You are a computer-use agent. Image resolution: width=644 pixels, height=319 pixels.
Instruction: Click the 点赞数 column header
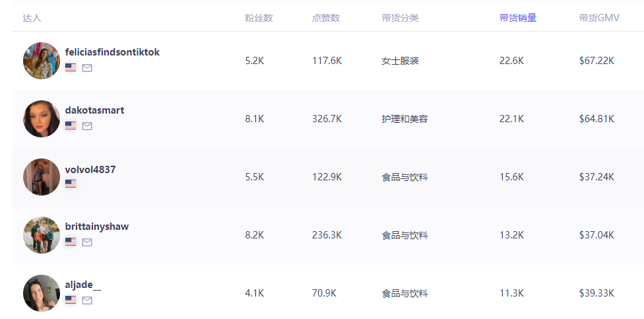pos(326,18)
